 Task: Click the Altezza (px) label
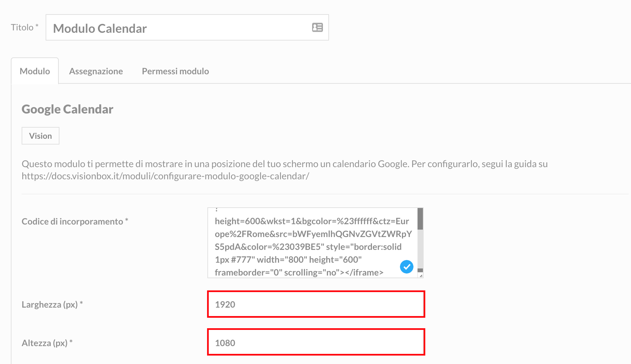click(47, 343)
